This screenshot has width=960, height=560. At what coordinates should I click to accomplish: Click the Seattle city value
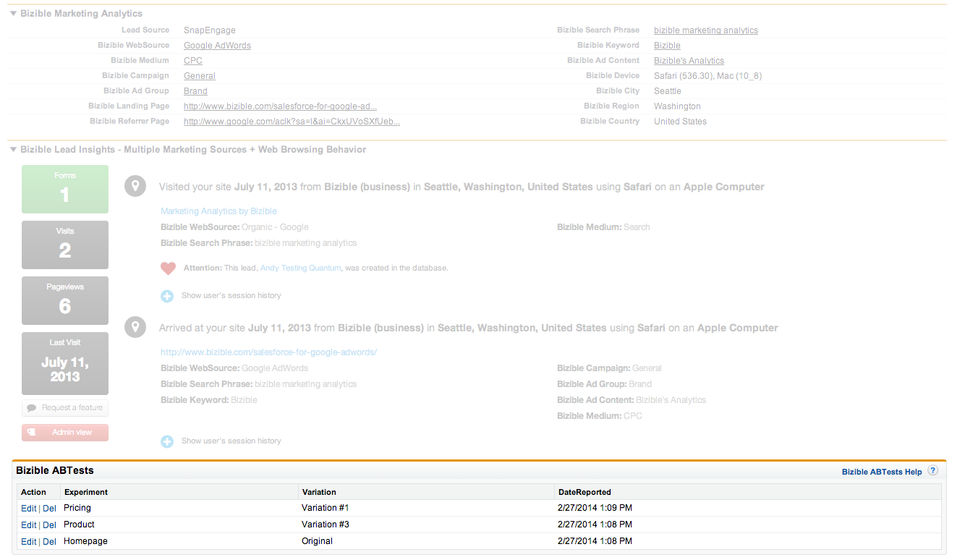click(x=667, y=91)
